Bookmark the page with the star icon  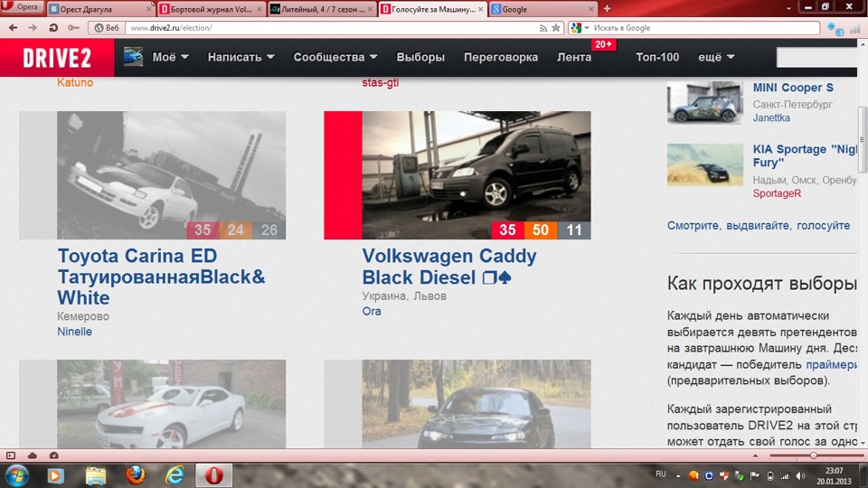(x=556, y=28)
